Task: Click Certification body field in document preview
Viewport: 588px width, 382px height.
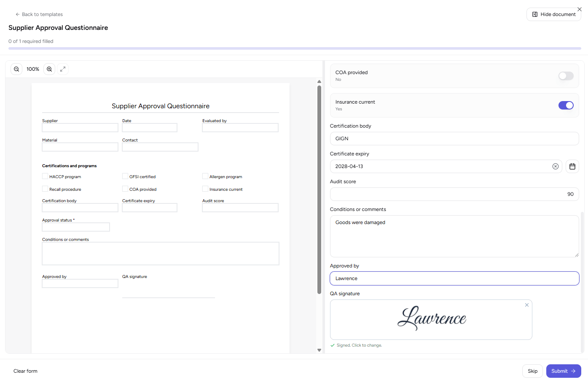Action: click(x=80, y=208)
